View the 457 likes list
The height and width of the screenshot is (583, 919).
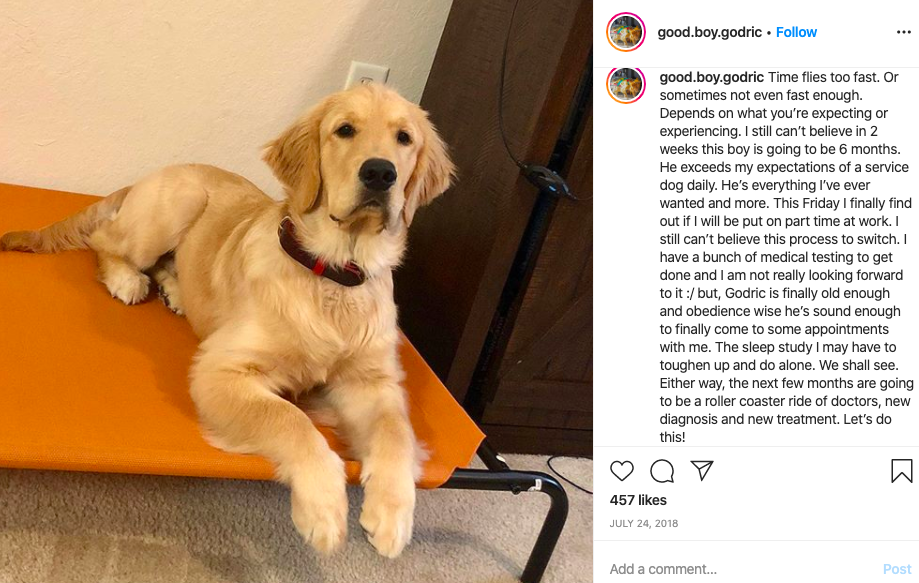[638, 500]
